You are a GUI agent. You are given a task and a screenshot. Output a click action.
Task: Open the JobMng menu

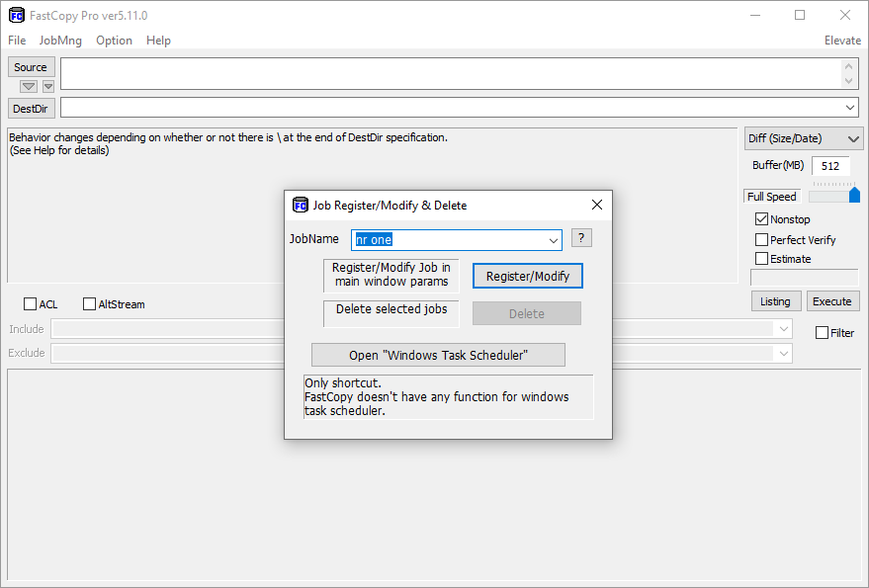click(x=60, y=41)
